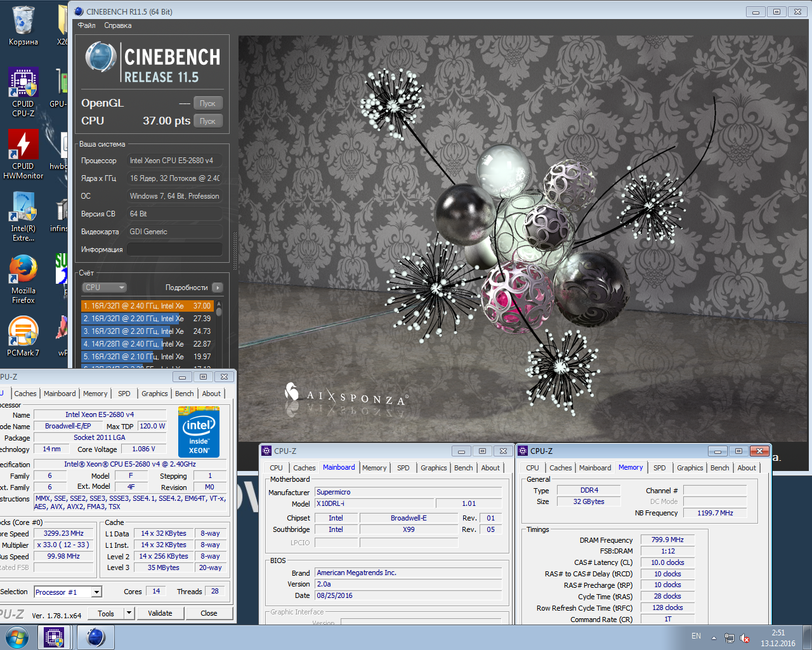812x650 pixels.
Task: Switch to Caches tab in left CPU-Z
Action: 25,394
